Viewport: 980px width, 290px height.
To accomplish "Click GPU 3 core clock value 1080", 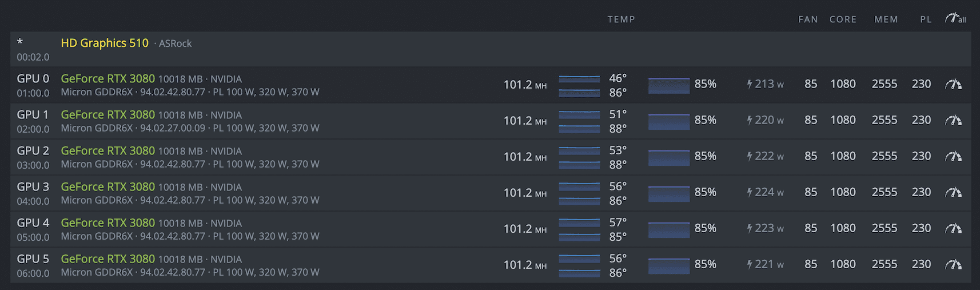I will pos(843,192).
